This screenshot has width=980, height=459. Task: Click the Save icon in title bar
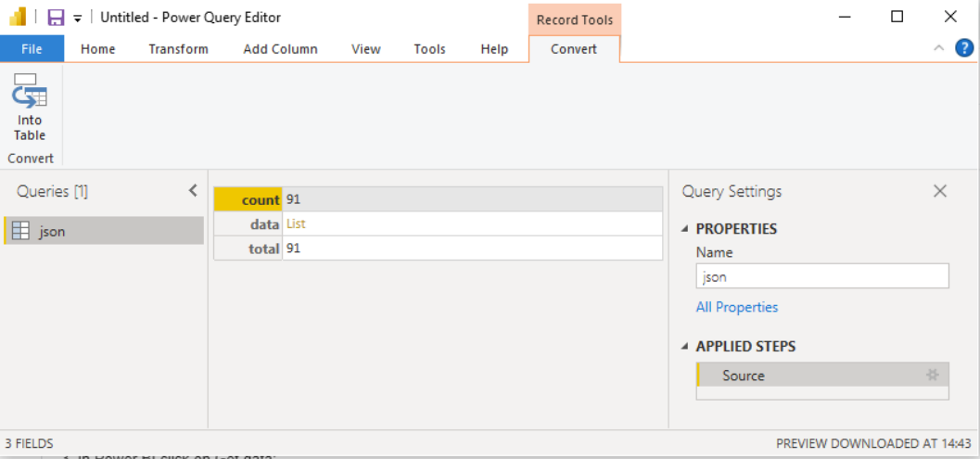tap(56, 17)
